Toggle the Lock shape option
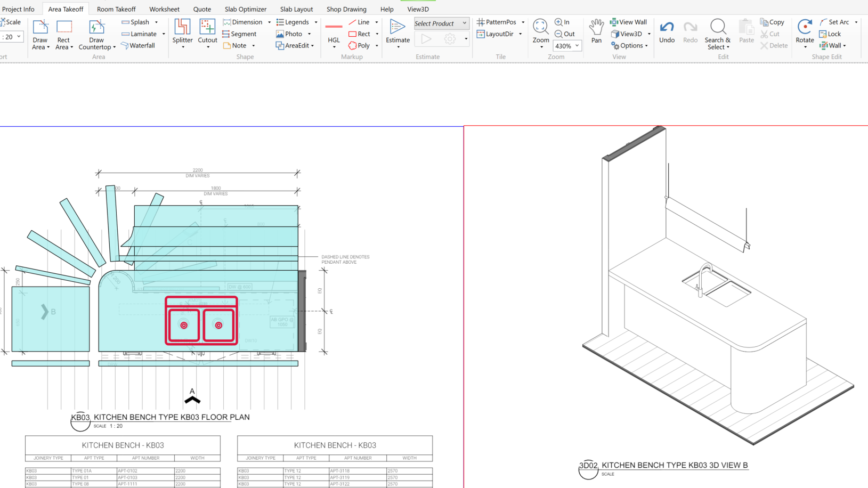 830,34
